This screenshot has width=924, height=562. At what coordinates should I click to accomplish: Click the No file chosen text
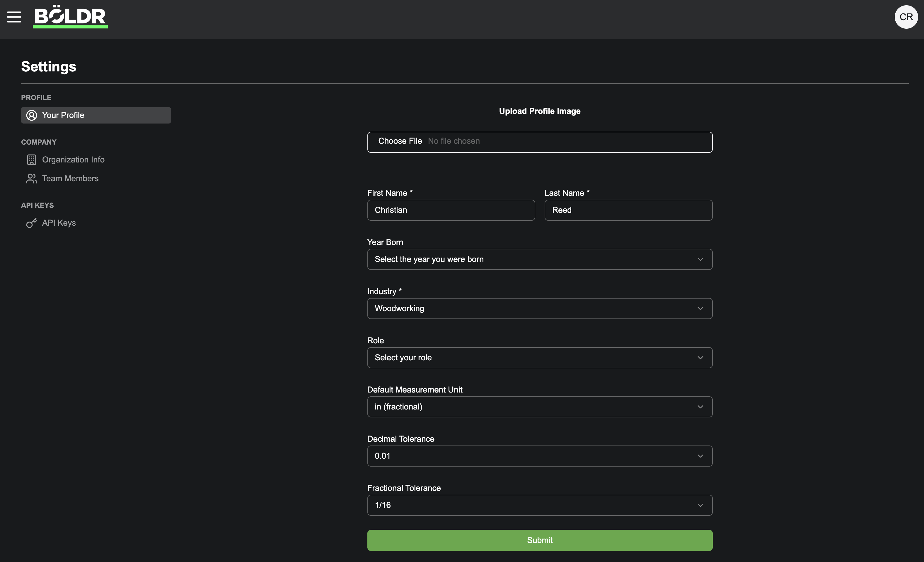pyautogui.click(x=454, y=141)
